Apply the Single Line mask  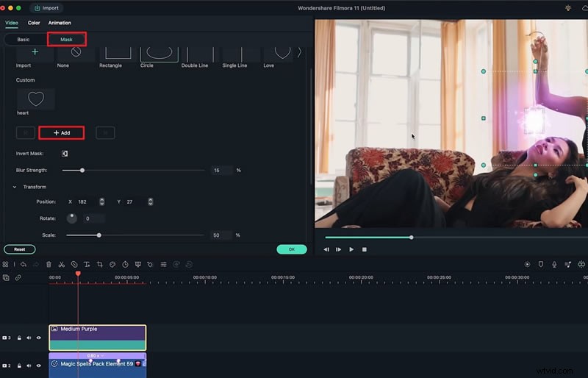tap(242, 54)
